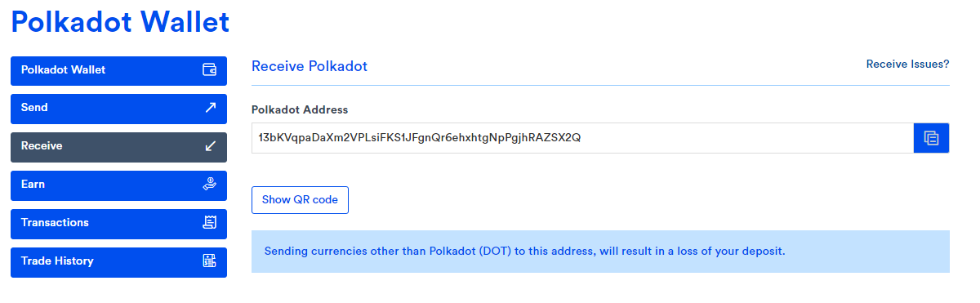Show QR code for the address
The width and height of the screenshot is (980, 303).
(300, 200)
